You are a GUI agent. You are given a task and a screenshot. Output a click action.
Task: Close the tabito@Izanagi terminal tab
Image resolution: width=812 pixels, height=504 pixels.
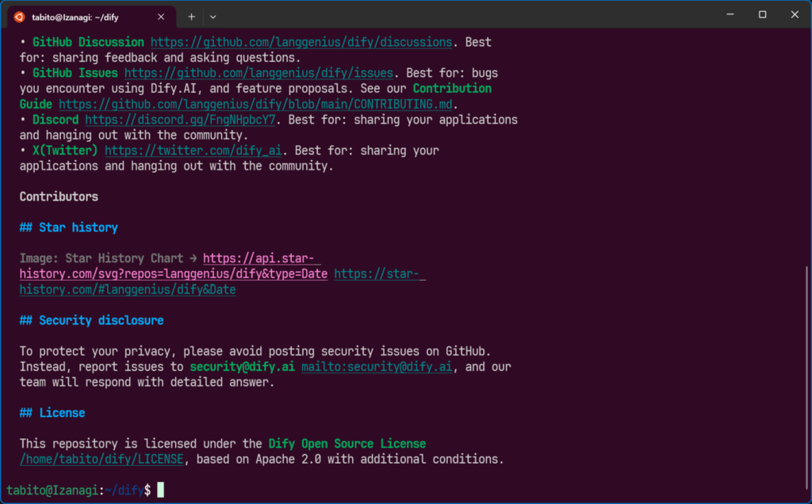[161, 17]
